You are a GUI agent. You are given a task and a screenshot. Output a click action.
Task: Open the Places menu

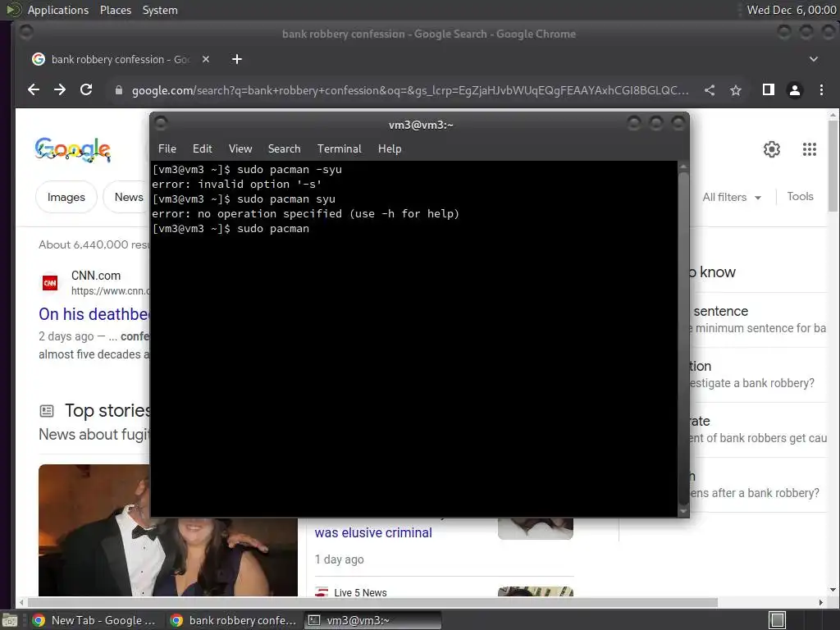115,10
